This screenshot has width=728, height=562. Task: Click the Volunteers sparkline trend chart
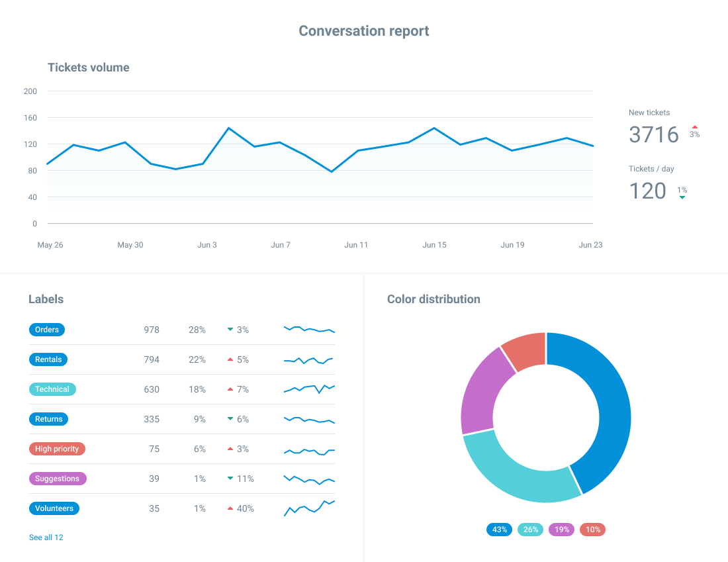(x=309, y=508)
